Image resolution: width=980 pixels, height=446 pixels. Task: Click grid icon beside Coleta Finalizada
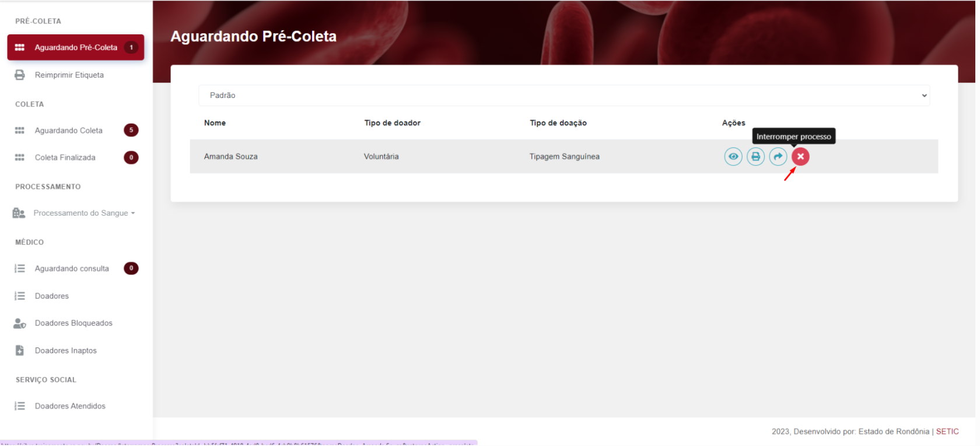19,157
